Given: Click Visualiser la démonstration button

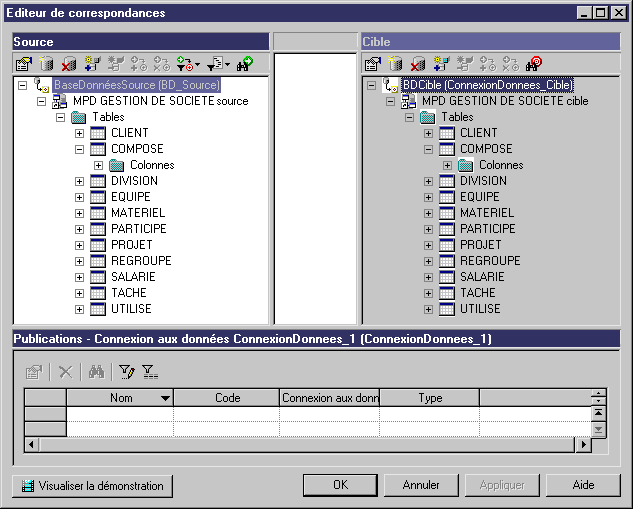Looking at the screenshot, I should pos(92,486).
